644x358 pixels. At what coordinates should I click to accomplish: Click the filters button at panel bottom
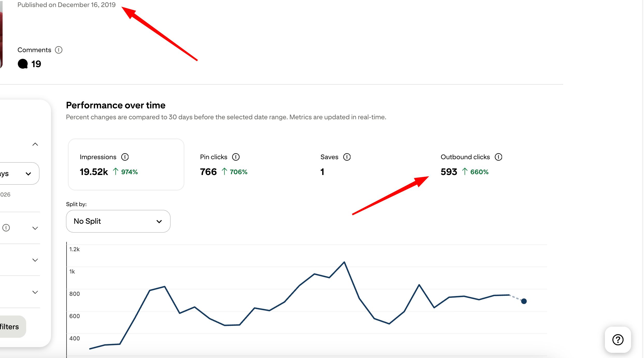click(10, 327)
